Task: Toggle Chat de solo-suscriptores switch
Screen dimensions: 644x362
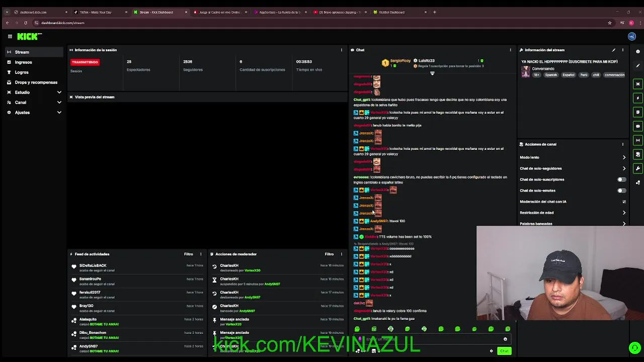Action: [622, 179]
